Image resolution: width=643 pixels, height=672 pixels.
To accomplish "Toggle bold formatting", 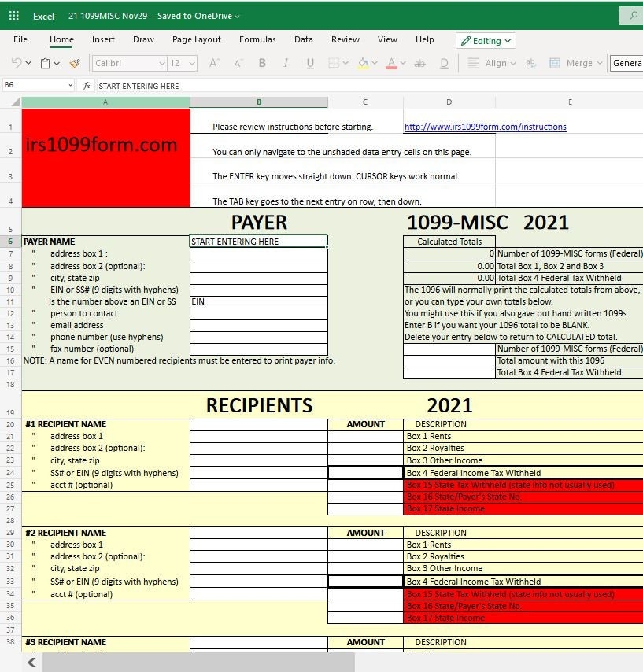I will [261, 63].
